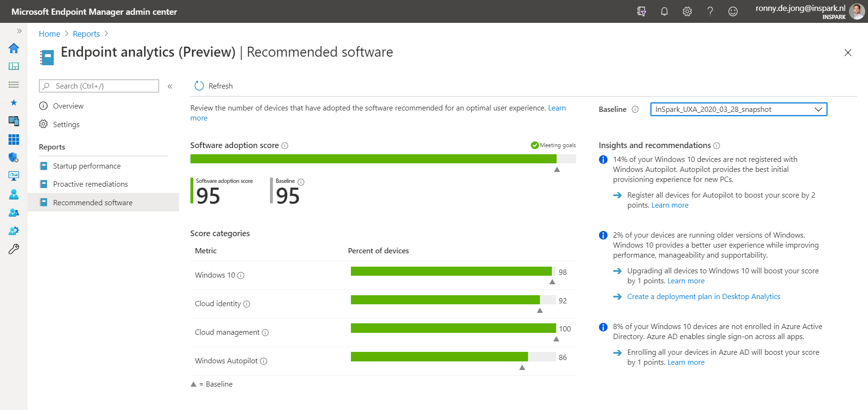Open the Groups icon in left sidebar
This screenshot has width=868, height=410.
[14, 212]
